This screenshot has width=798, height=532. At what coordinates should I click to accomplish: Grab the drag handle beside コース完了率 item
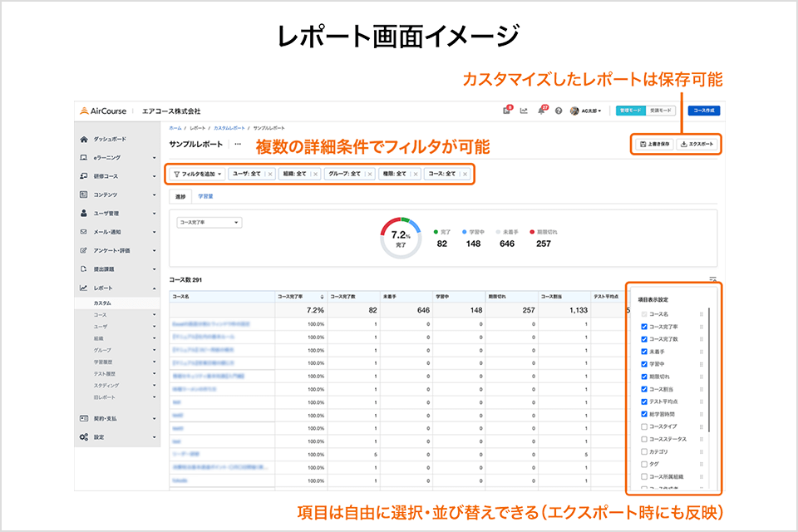(x=702, y=327)
